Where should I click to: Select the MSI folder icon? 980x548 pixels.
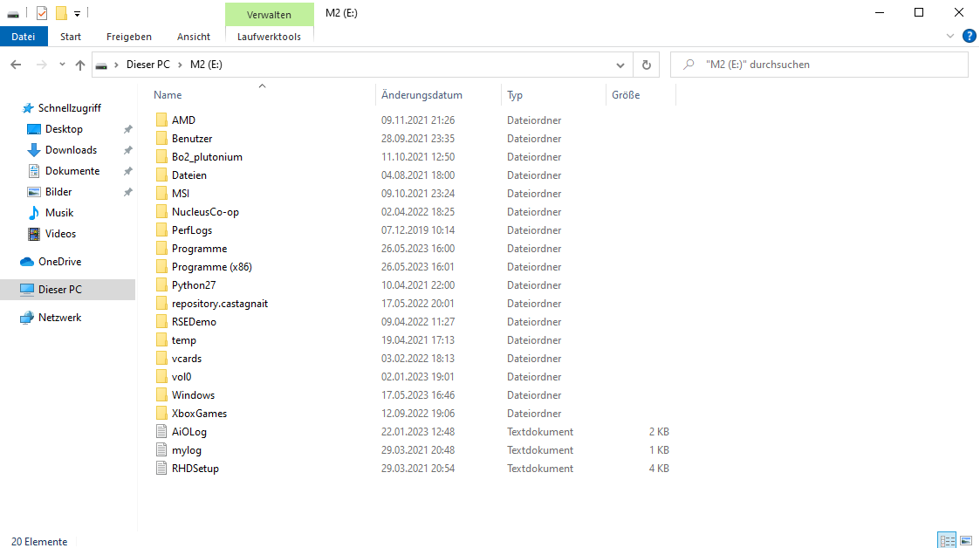click(161, 193)
